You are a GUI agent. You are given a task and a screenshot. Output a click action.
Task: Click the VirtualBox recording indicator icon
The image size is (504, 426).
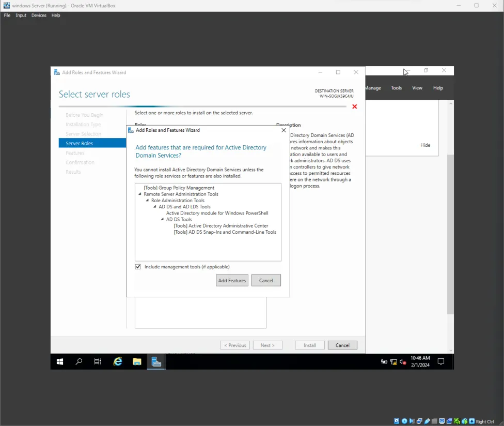point(449,421)
